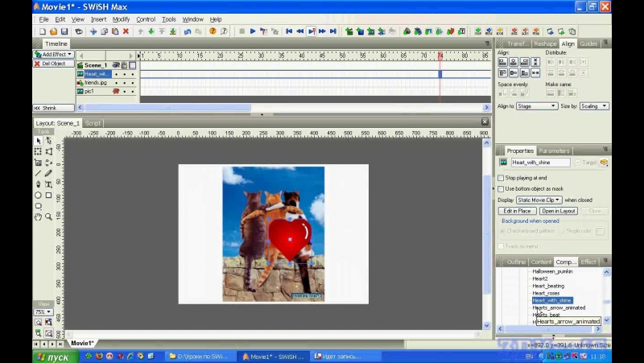
Task: Click the Open in Layout button
Action: (559, 211)
